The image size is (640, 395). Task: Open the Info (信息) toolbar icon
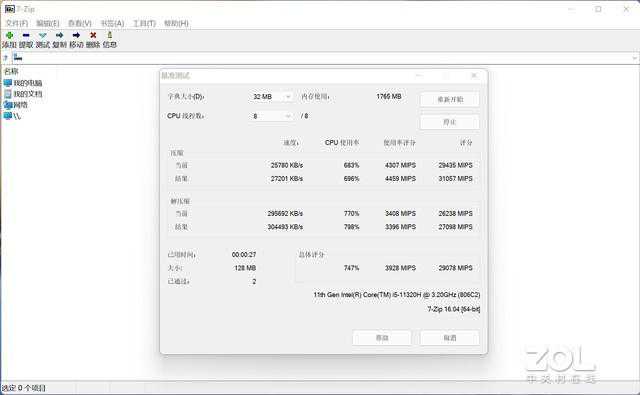(109, 35)
